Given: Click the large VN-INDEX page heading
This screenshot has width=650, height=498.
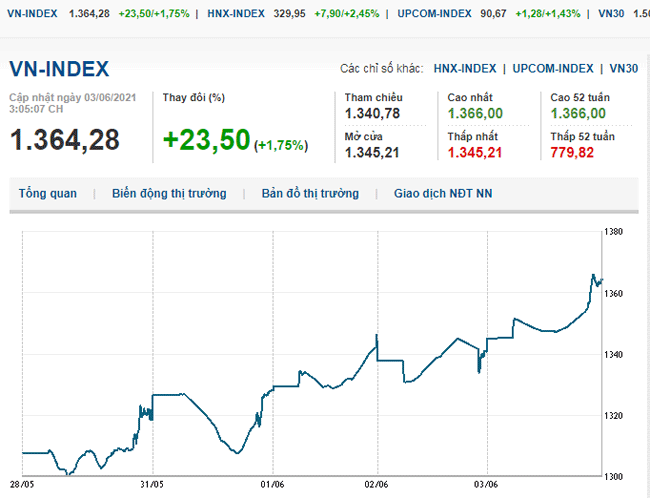Looking at the screenshot, I should coord(59,69).
